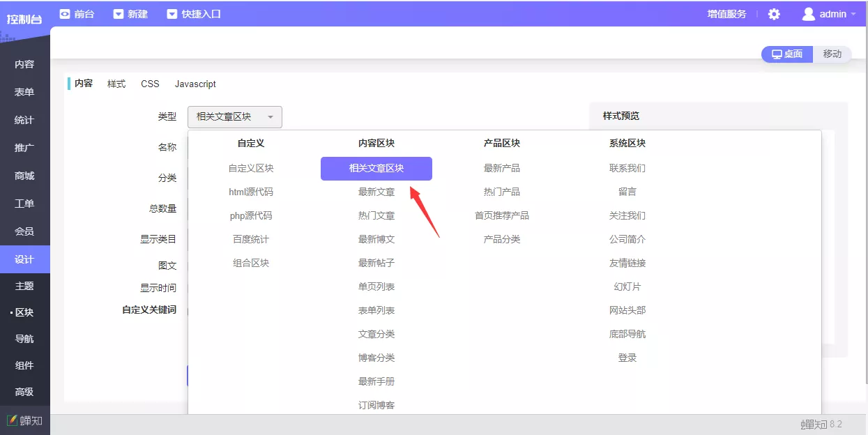Expand the 类型 dropdown selector
Screen dimensions: 868x435
pyautogui.click(x=235, y=117)
